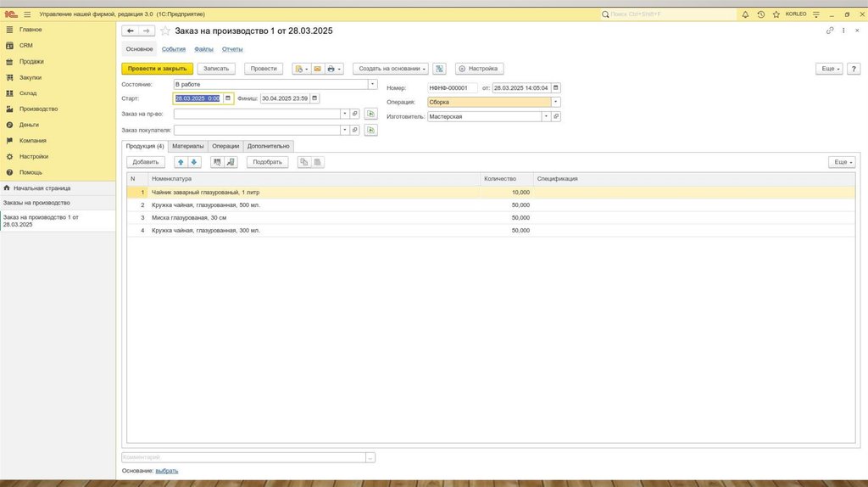The width and height of the screenshot is (868, 487).
Task: Open the Файлы link tab
Action: (203, 49)
